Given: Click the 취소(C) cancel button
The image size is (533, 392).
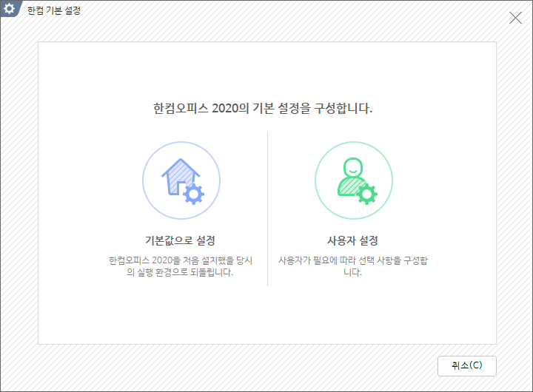Looking at the screenshot, I should (x=466, y=365).
